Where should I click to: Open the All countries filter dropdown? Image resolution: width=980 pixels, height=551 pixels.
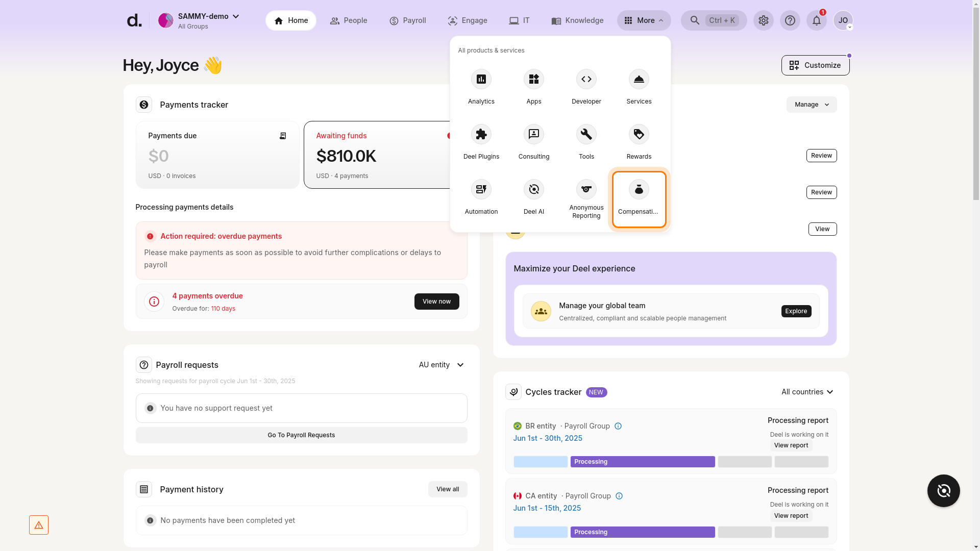coord(807,392)
